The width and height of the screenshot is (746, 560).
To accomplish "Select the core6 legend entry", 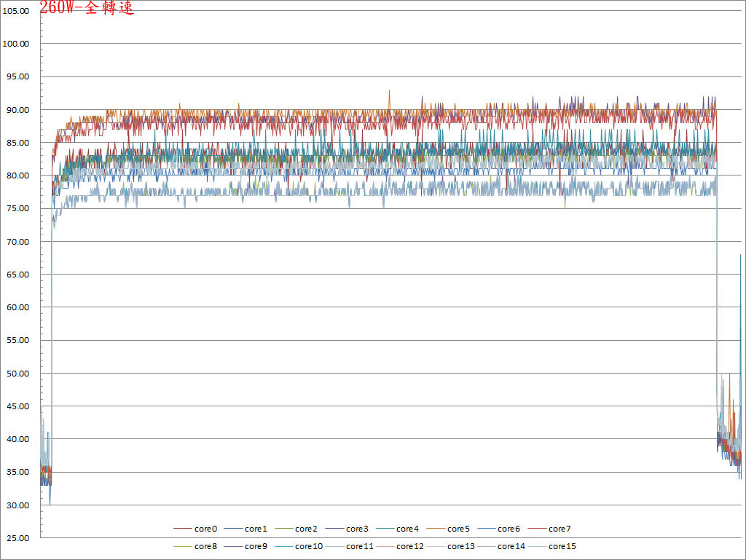I will (x=498, y=529).
